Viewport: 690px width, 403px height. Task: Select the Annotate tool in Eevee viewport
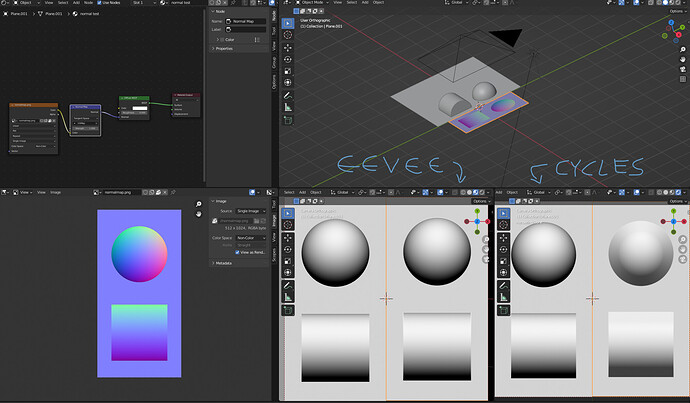(288, 285)
